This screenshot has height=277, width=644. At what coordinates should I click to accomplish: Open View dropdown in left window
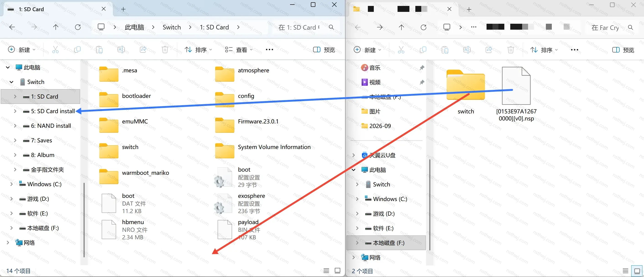[239, 50]
